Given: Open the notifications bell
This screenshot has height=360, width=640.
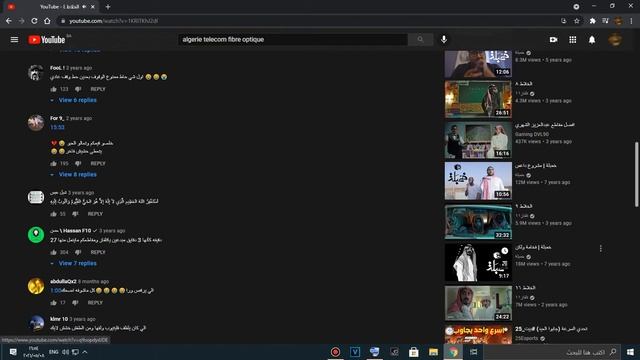Looking at the screenshot, I should [x=592, y=40].
